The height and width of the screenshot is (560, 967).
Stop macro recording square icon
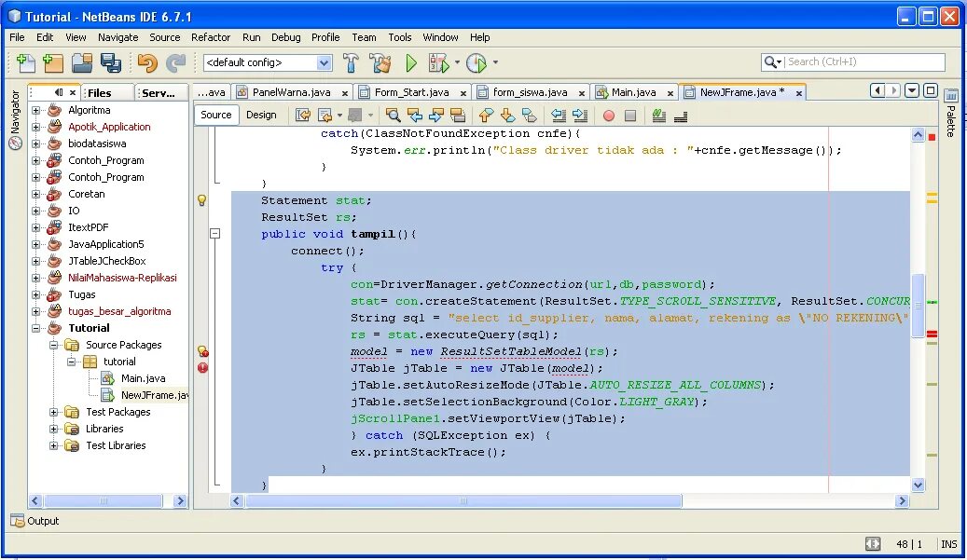(630, 116)
